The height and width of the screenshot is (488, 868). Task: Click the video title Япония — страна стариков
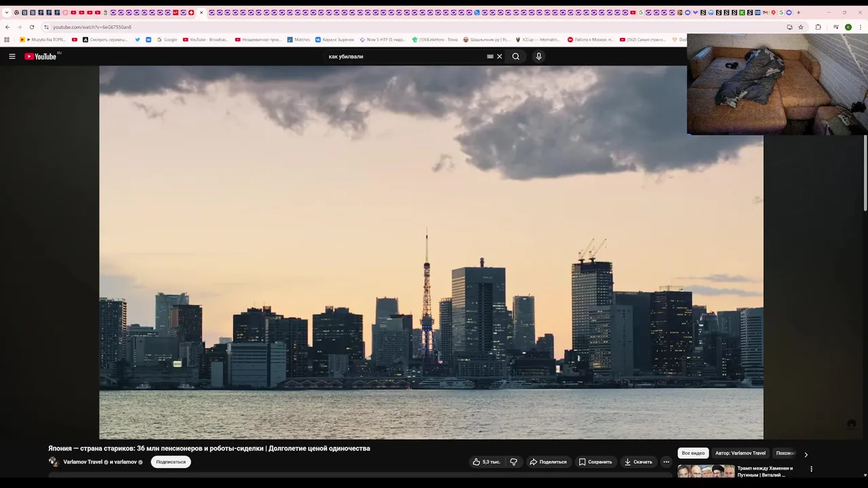point(209,448)
